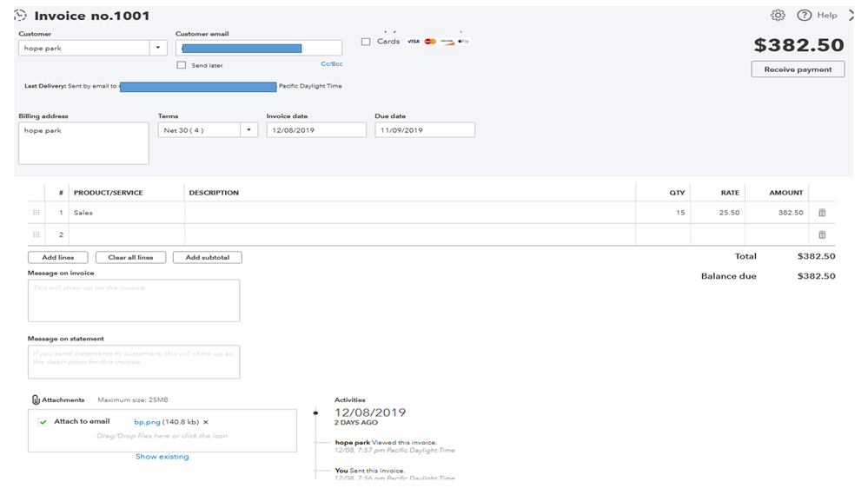Open the Cc/Bcc link
This screenshot has width=868, height=488.
coord(331,64)
